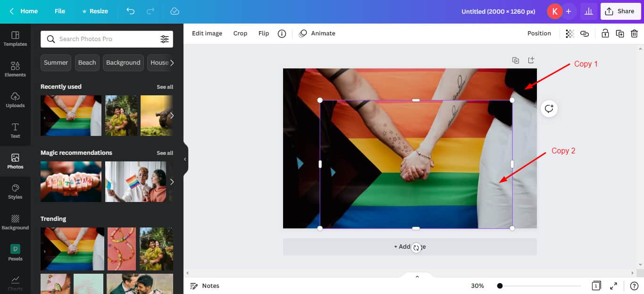
Task: Click the lock icon in toolbar
Action: click(605, 34)
